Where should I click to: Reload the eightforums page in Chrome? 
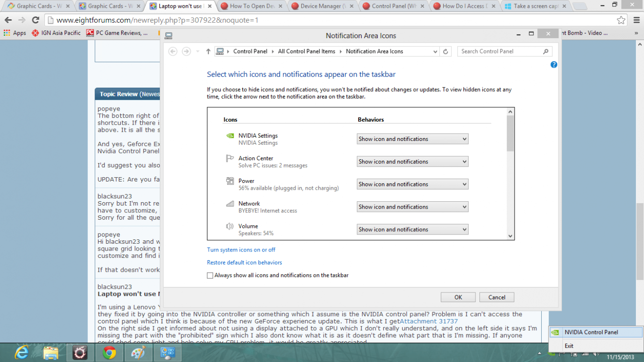35,20
